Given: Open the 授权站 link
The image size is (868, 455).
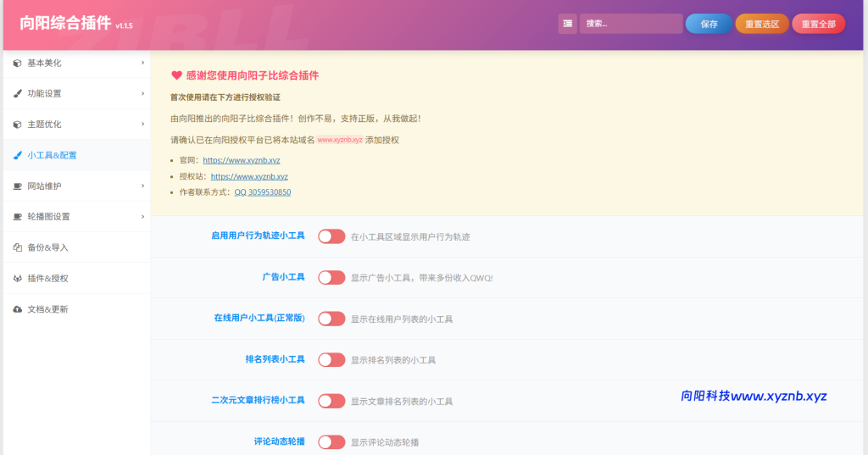Looking at the screenshot, I should pyautogui.click(x=249, y=176).
